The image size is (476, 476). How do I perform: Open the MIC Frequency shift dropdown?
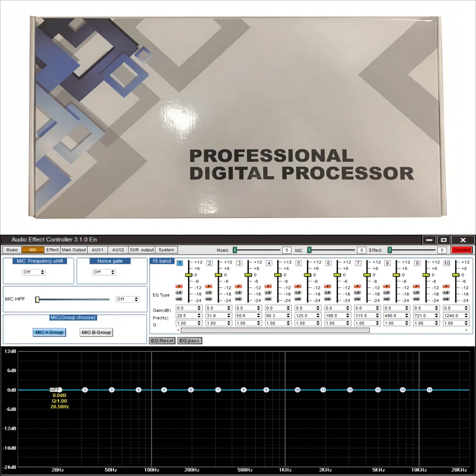click(34, 272)
